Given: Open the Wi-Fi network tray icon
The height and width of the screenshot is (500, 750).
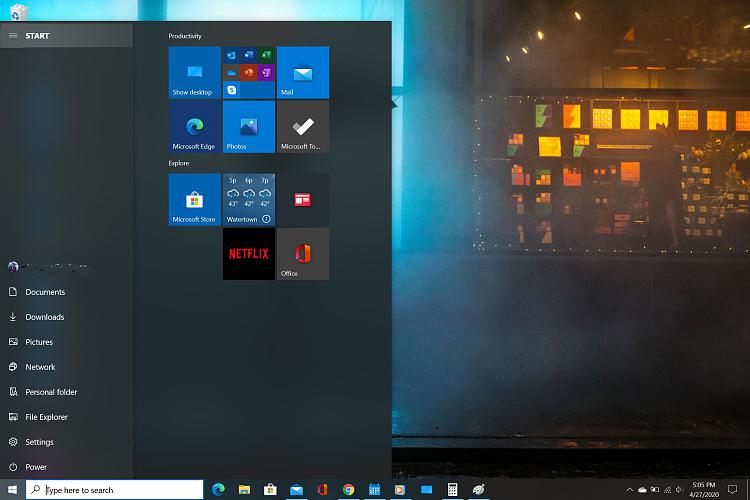Looking at the screenshot, I should 667,489.
